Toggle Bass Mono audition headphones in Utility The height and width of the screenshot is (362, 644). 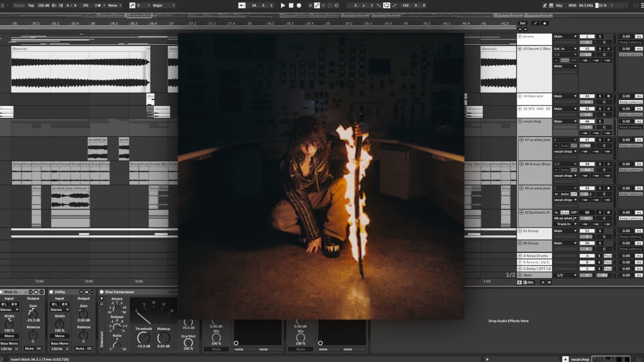coord(66,348)
